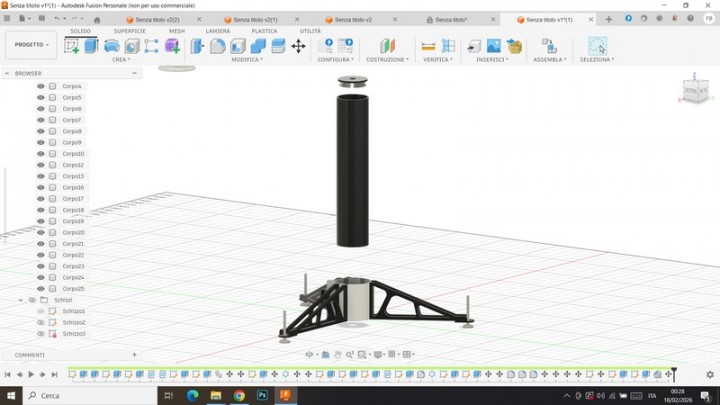This screenshot has height=405, width=720.
Task: Toggle visibility of Corpo20
Action: [x=41, y=232]
